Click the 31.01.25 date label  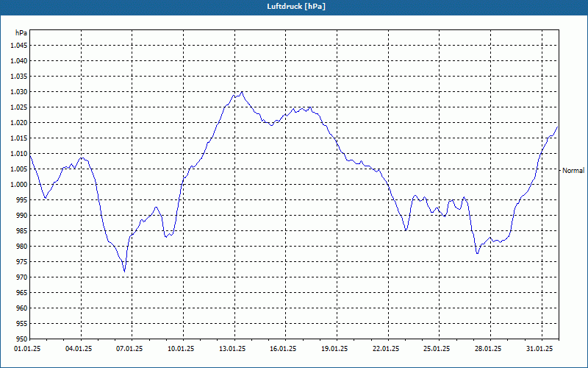[x=539, y=349]
